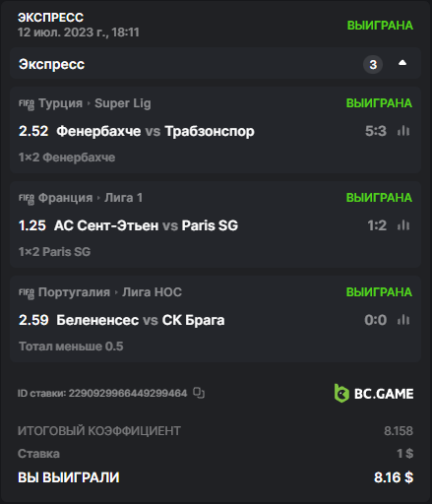Screen dimensions: 432x504
Task: Select the bet ID number text
Action: pos(128,393)
